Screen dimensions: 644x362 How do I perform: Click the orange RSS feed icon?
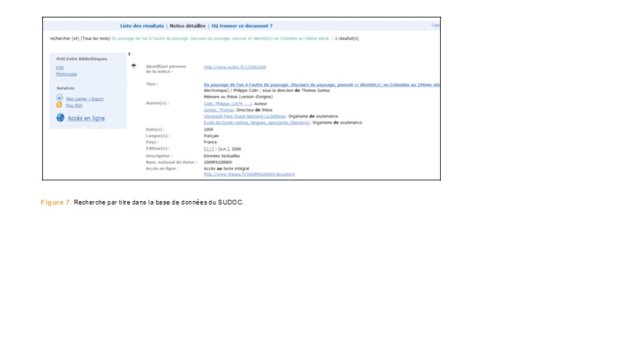pyautogui.click(x=59, y=105)
